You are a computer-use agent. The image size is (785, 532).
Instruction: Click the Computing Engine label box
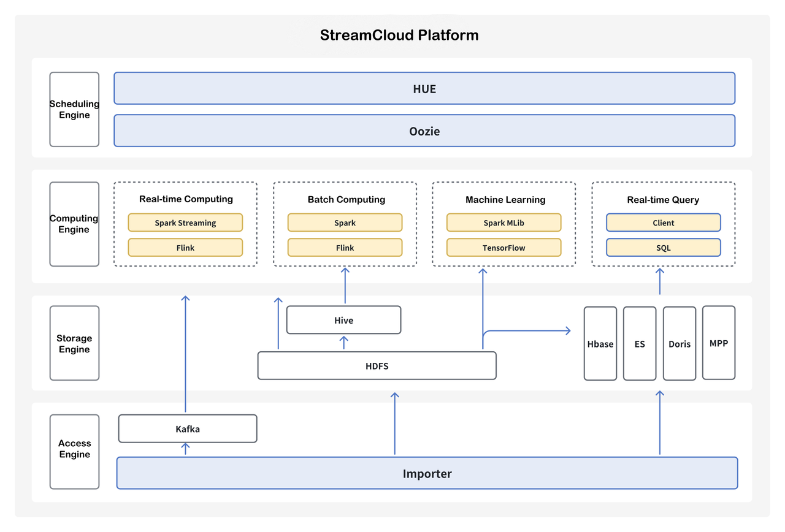click(74, 224)
